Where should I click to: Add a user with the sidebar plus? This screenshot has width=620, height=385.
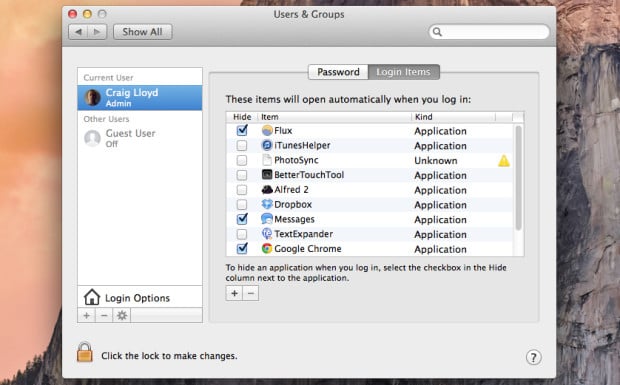point(87,315)
